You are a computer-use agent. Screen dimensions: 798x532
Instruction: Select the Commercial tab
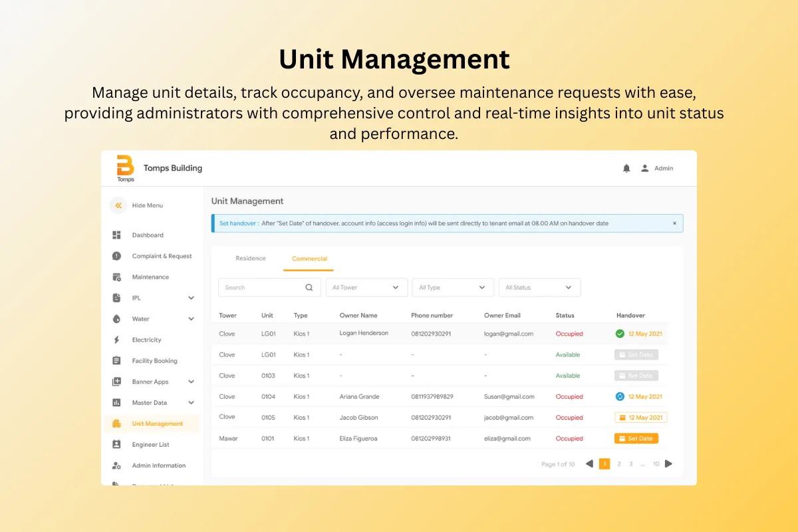309,259
